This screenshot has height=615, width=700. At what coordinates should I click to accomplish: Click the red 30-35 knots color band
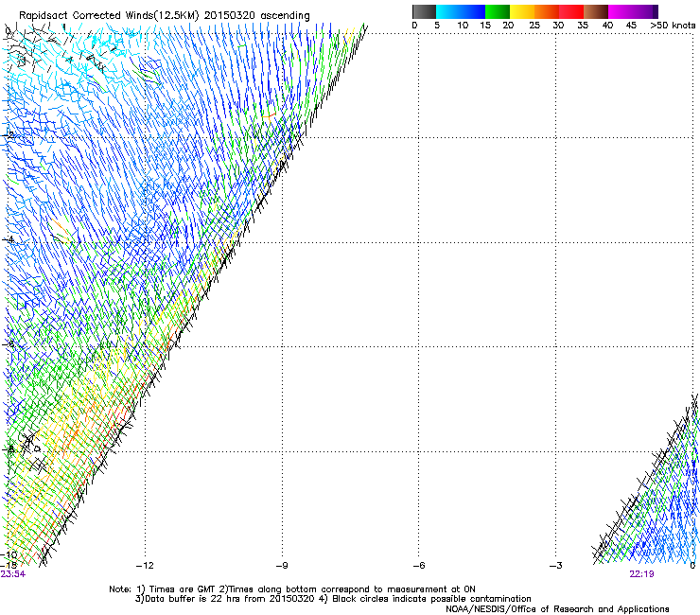(x=571, y=11)
